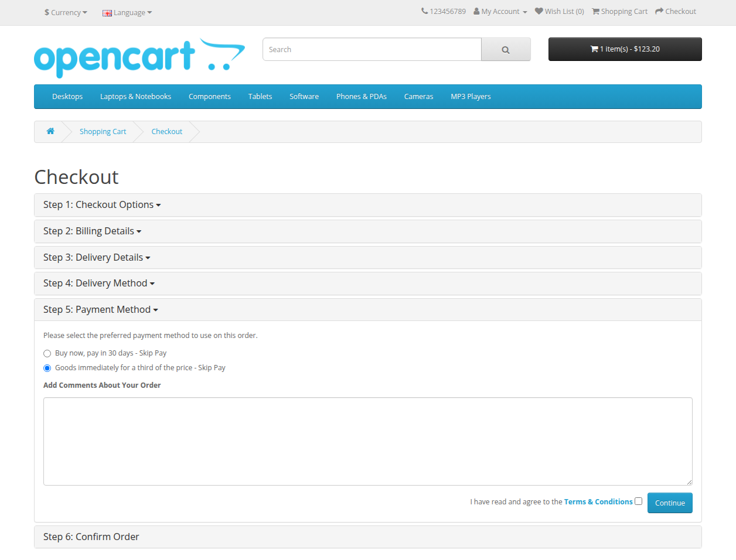Select Buy now, pay in 30 days option
This screenshot has height=560, width=736.
47,354
